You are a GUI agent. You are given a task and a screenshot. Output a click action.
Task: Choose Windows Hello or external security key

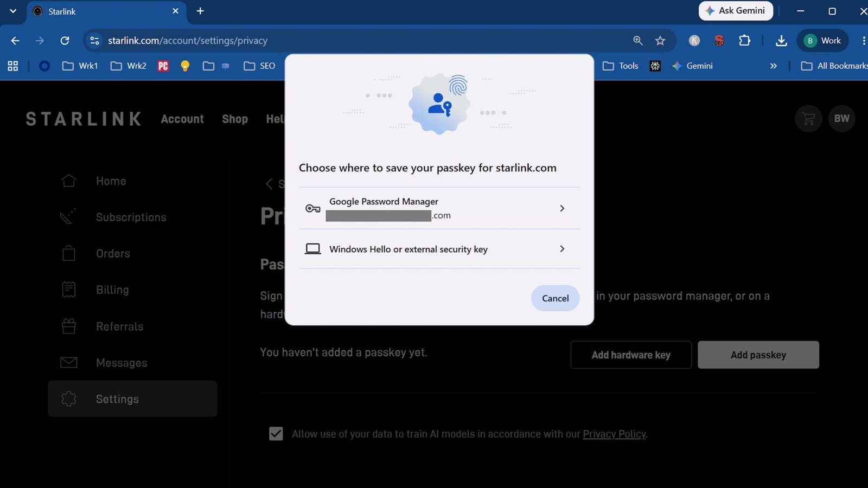click(x=439, y=249)
